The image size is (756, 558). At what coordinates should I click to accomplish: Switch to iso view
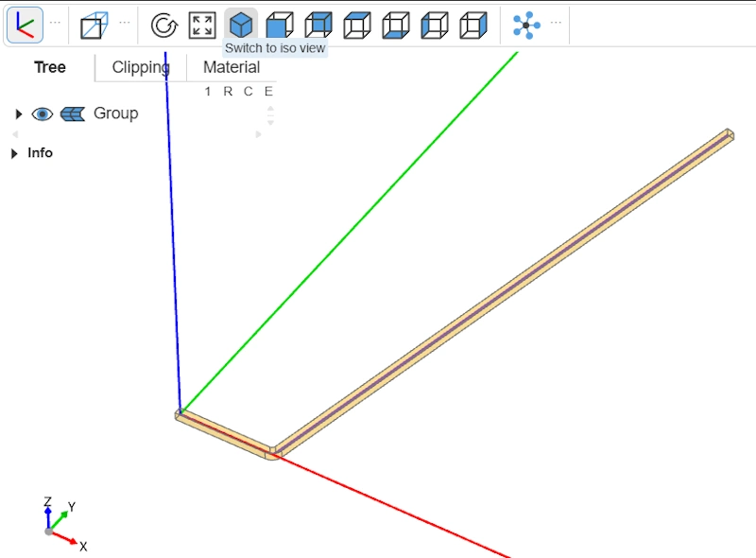point(242,25)
